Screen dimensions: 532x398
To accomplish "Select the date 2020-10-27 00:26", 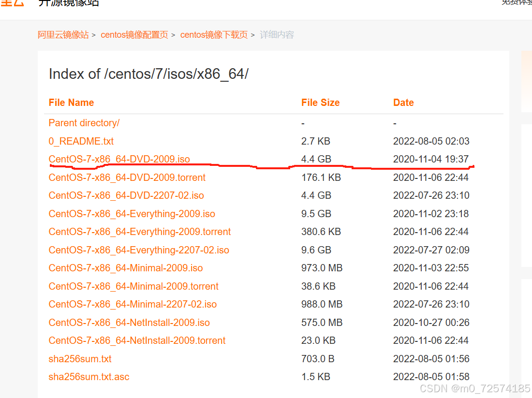I will [x=431, y=323].
